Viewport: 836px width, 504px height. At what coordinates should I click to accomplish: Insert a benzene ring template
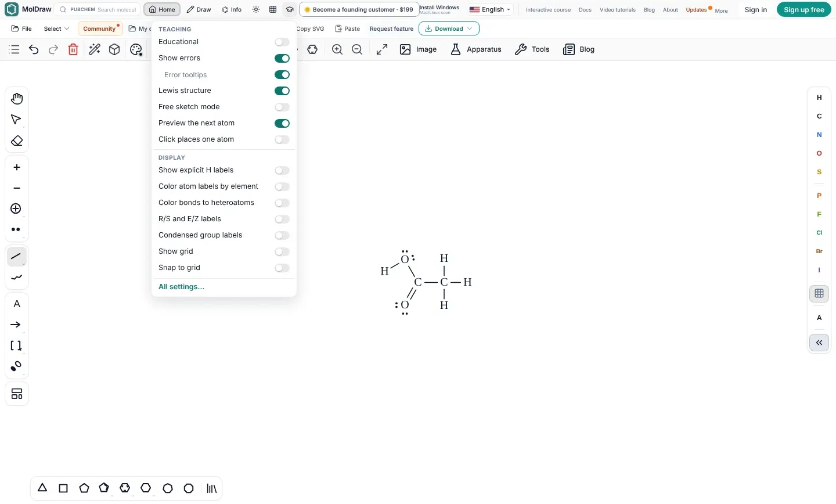125,488
